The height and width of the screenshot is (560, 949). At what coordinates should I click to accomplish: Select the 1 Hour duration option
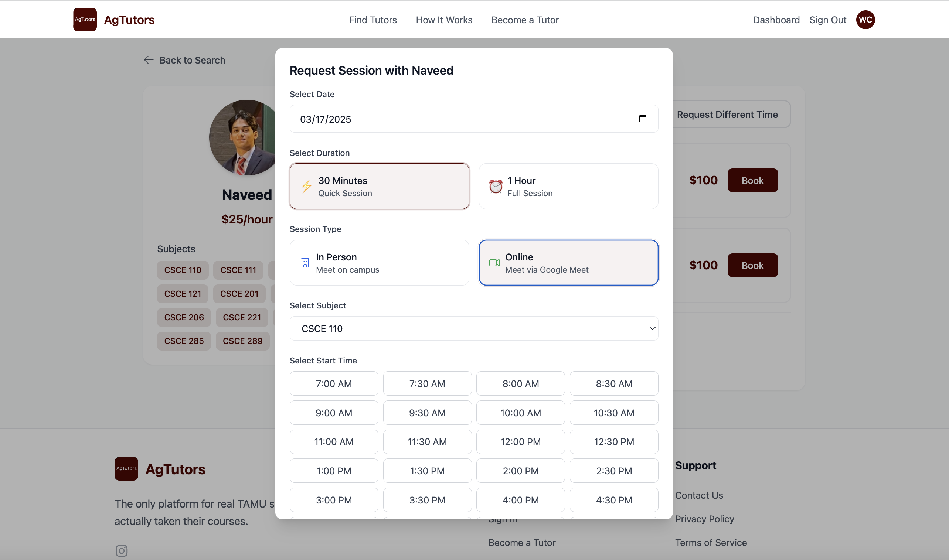[x=568, y=186]
